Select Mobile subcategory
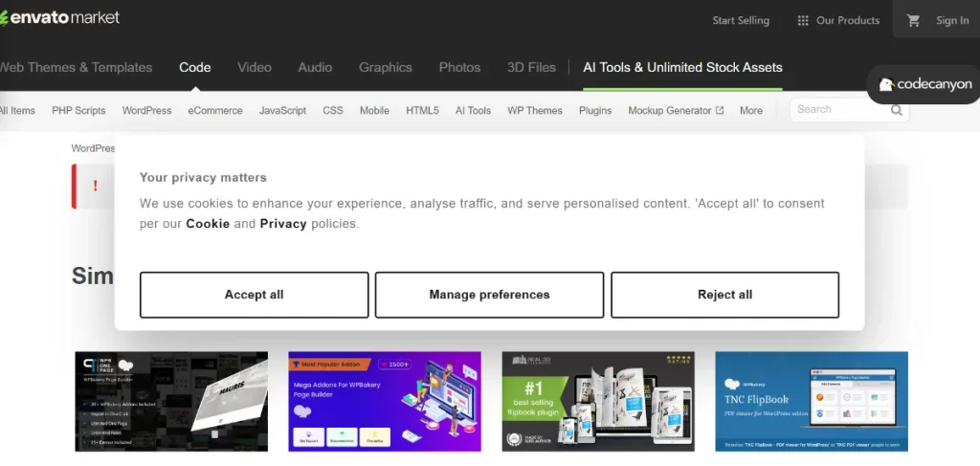The width and height of the screenshot is (980, 466). pyautogui.click(x=374, y=111)
